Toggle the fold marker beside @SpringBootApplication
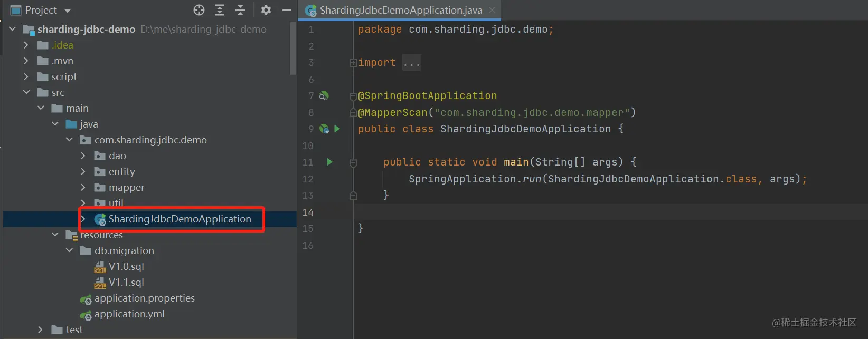868x339 pixels. (353, 96)
